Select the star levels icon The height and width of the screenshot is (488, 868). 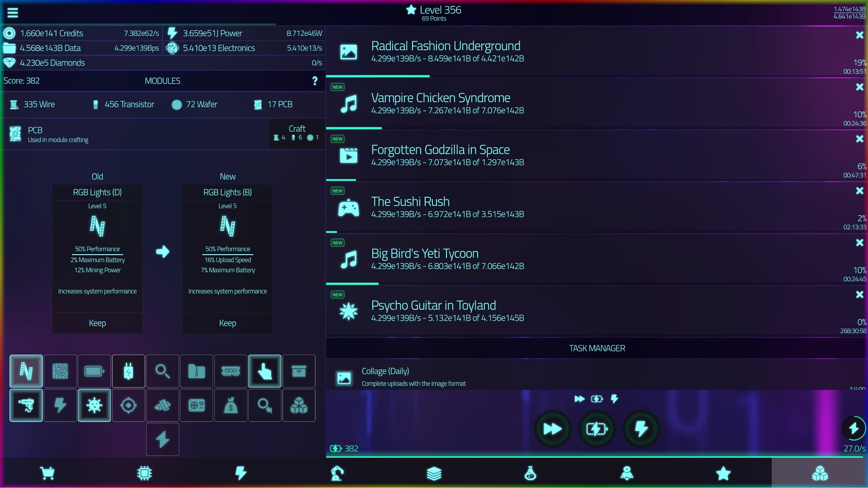click(723, 473)
